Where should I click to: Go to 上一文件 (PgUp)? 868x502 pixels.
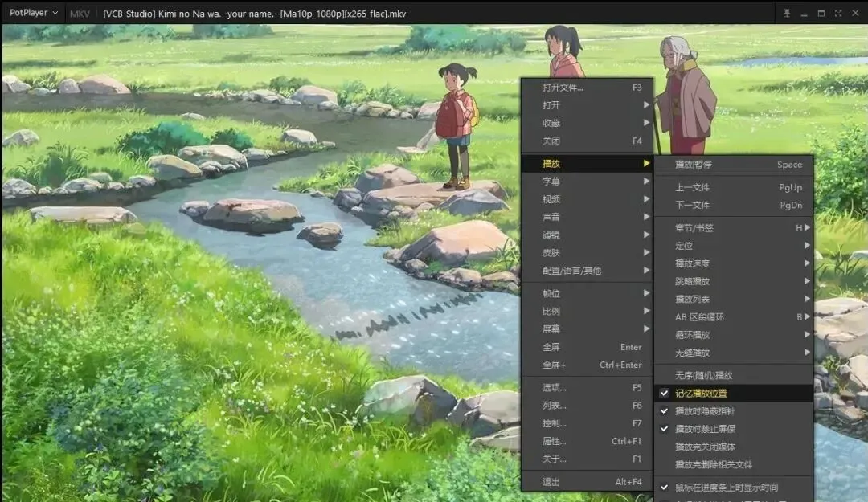[x=734, y=187]
